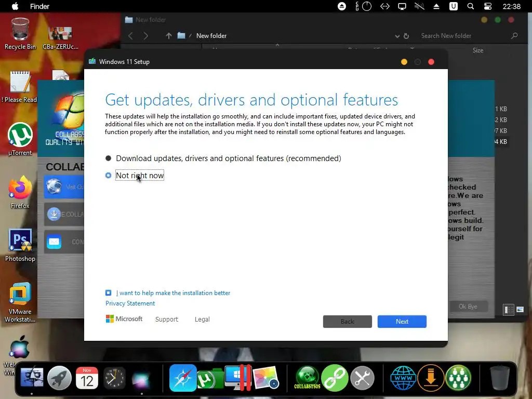Launch Firefox from the desktop
This screenshot has width=532, height=399.
pos(20,192)
